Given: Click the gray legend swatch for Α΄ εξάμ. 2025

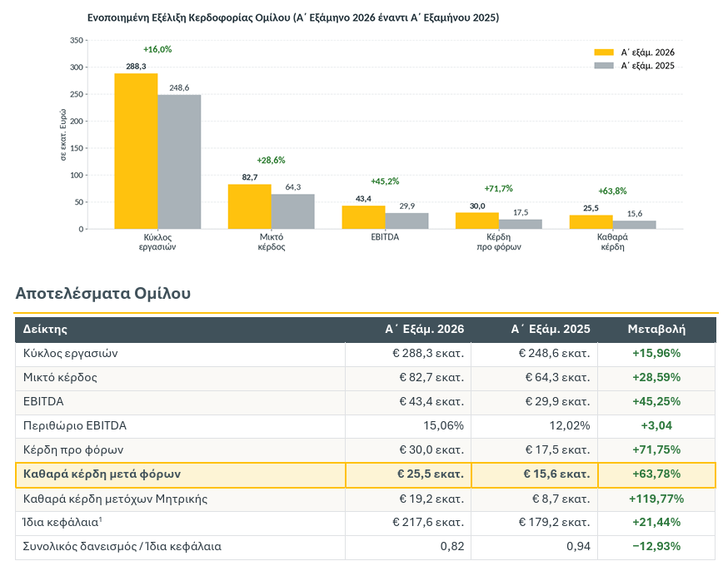Looking at the screenshot, I should tap(604, 66).
